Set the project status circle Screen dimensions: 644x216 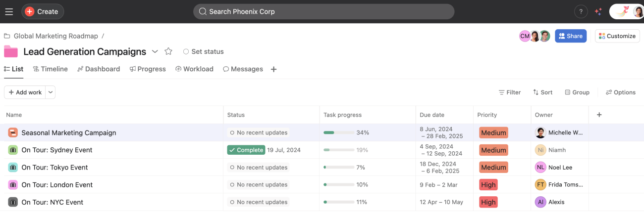pyautogui.click(x=186, y=51)
